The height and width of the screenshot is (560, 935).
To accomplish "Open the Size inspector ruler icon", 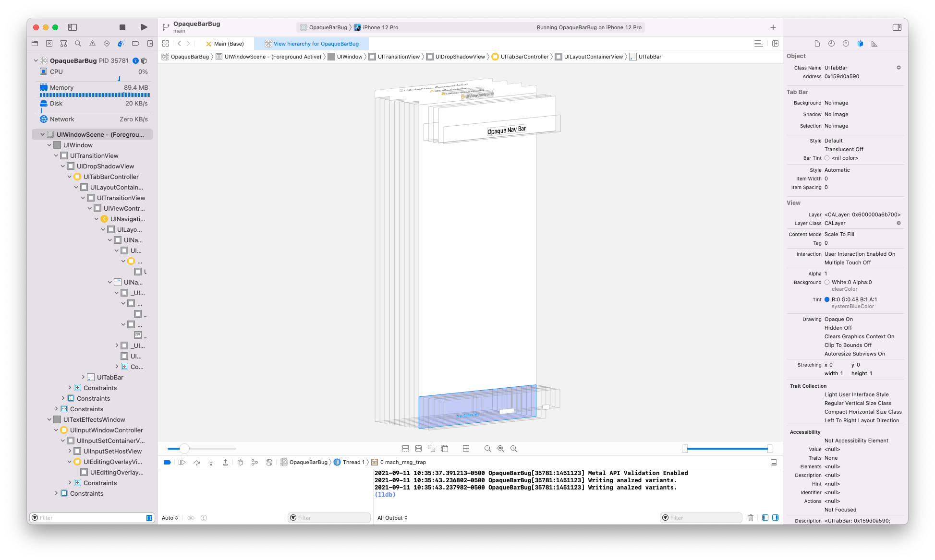I will coord(874,44).
